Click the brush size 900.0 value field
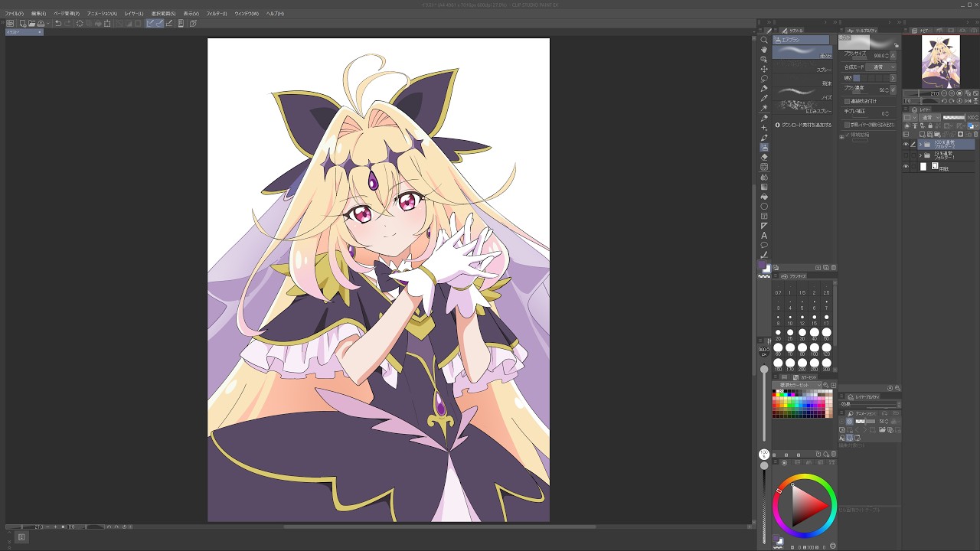980x551 pixels. coord(879,55)
